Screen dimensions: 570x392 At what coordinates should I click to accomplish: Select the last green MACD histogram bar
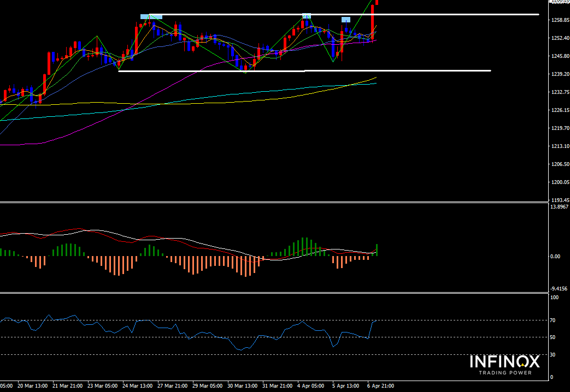[x=377, y=250]
